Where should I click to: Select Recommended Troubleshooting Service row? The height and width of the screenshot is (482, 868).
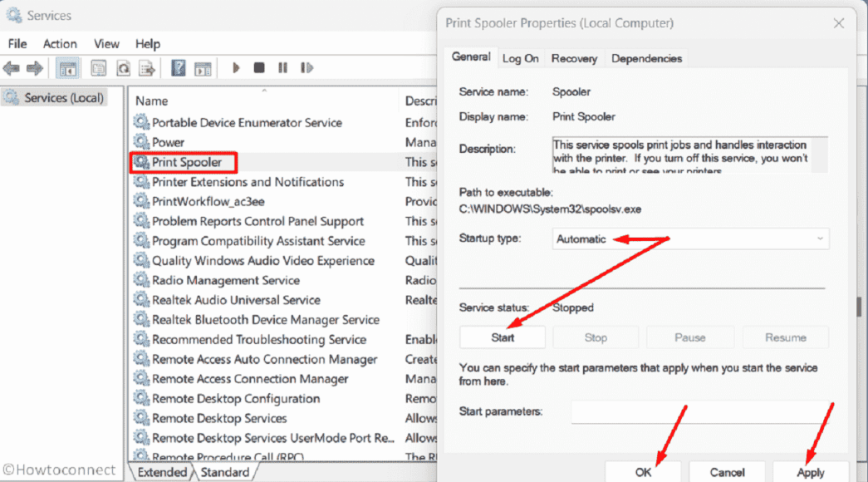pyautogui.click(x=259, y=339)
